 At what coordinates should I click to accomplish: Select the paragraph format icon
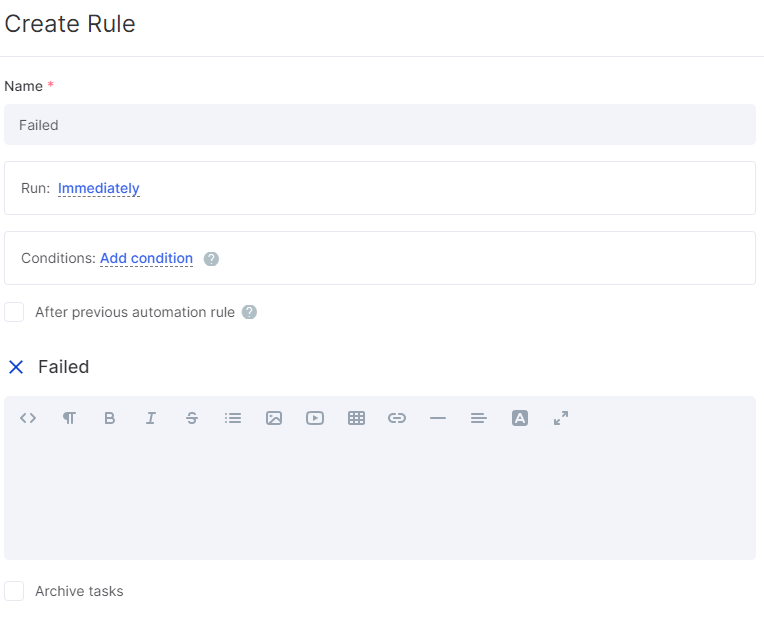pos(69,418)
